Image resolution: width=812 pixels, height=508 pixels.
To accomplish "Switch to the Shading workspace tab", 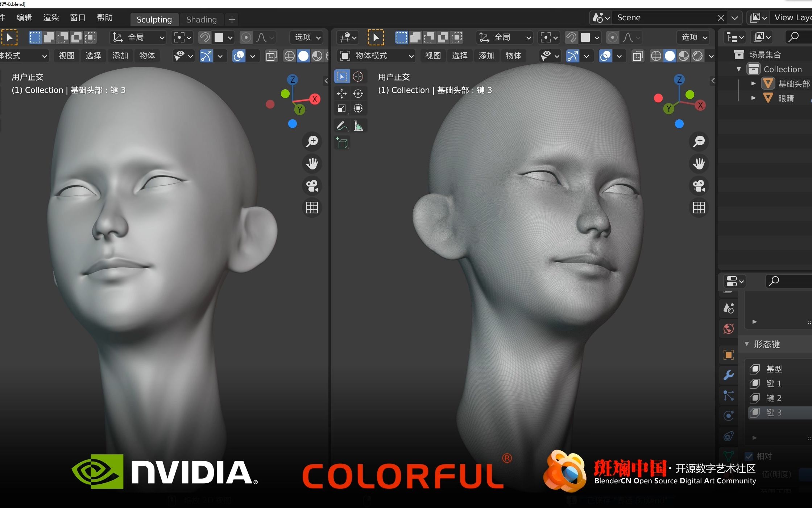I will click(202, 20).
